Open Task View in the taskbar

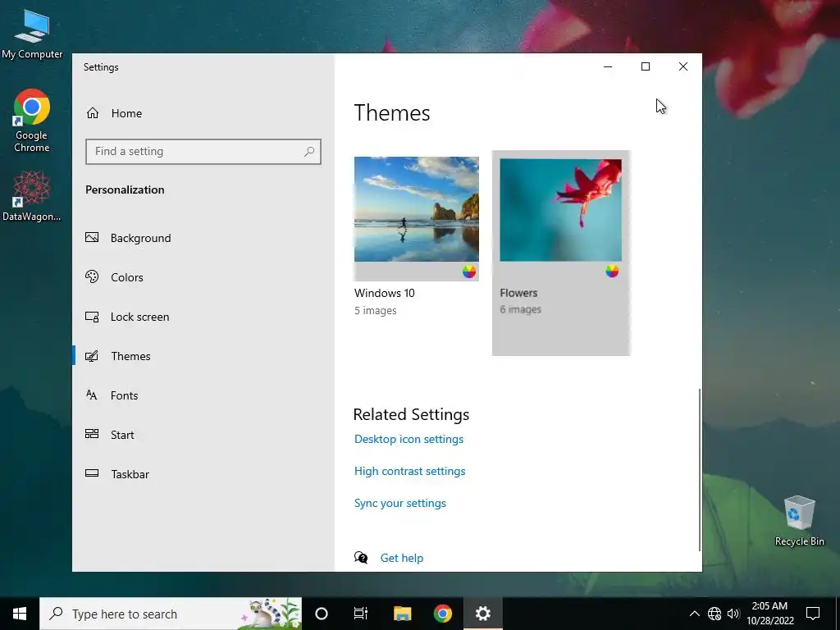361,614
